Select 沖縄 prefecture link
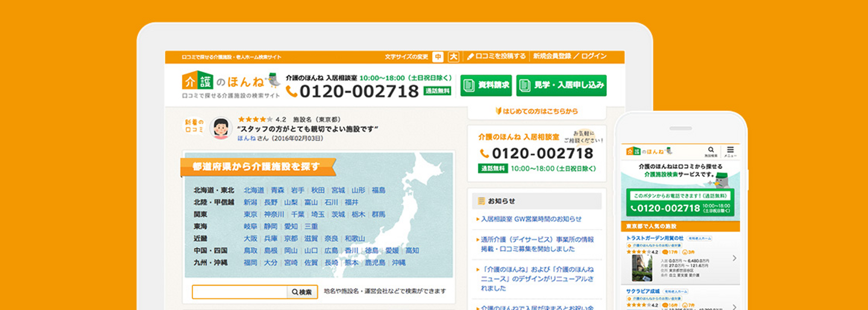 [398, 262]
